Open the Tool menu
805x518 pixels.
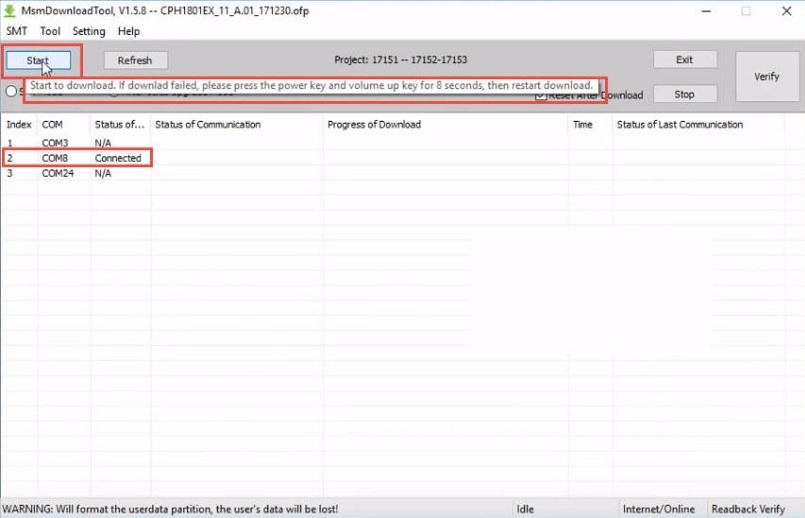(x=50, y=31)
